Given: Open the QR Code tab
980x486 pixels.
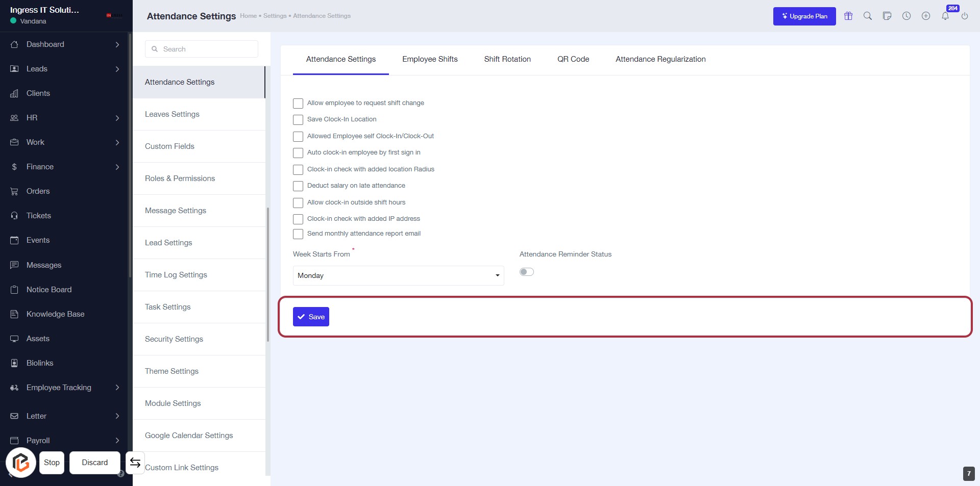Looking at the screenshot, I should click(x=573, y=59).
